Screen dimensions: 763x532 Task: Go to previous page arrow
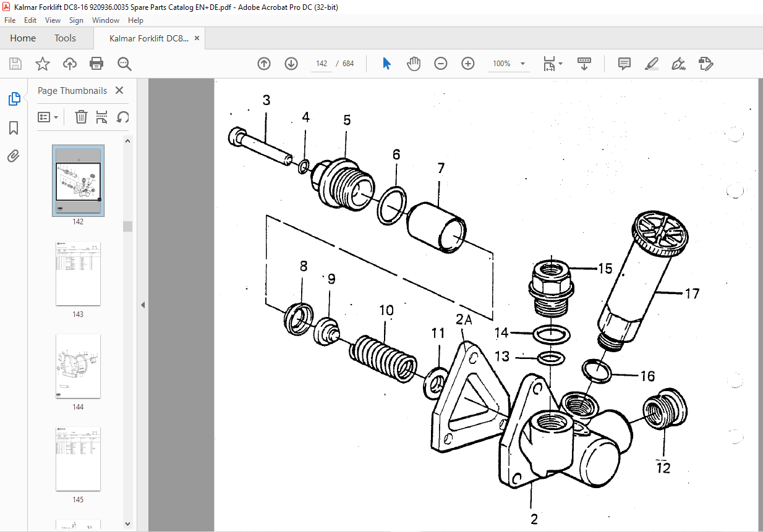tap(264, 64)
